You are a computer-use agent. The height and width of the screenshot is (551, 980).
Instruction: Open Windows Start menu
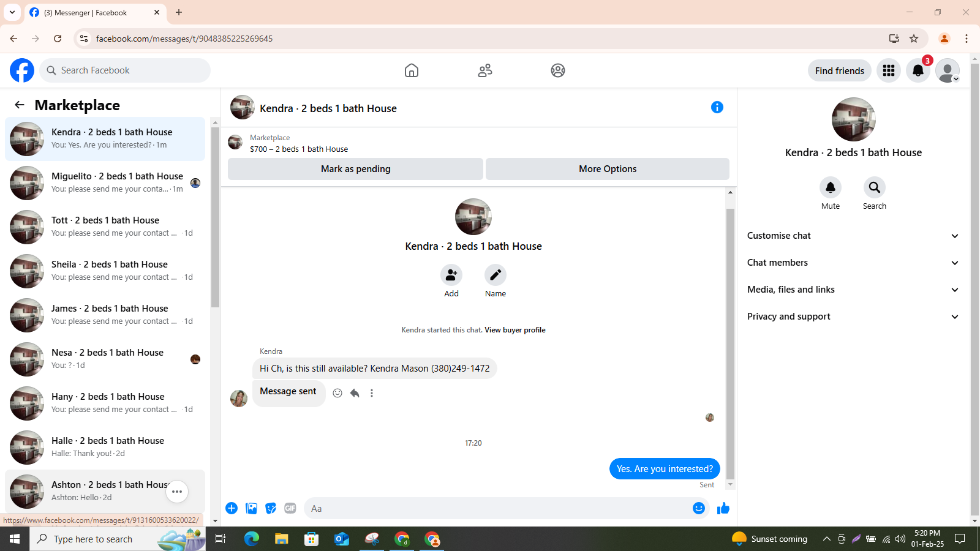point(15,539)
